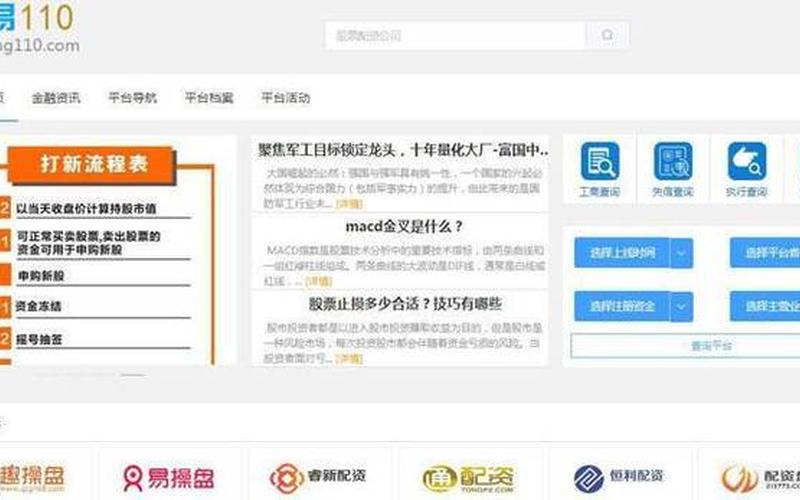Click the magnifier search icon in search bar

click(607, 35)
